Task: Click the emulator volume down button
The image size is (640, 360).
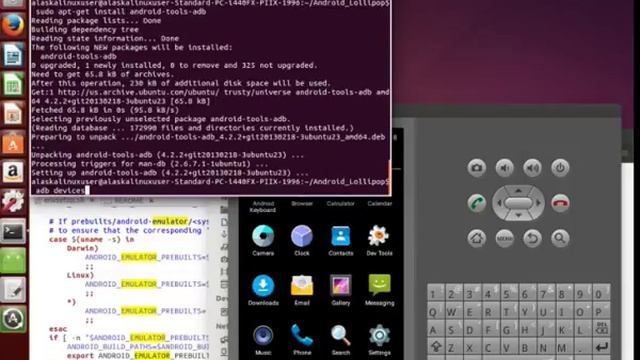Action: click(504, 168)
